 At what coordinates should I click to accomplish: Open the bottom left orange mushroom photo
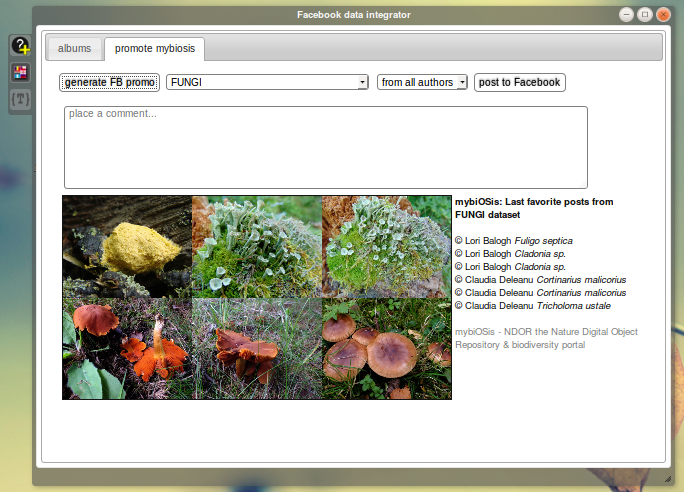pyautogui.click(x=127, y=349)
